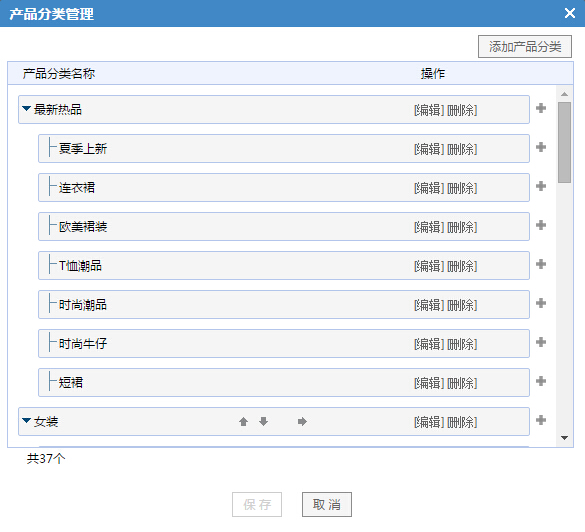Edit the T恤潮品 category
585x532 pixels.
pyautogui.click(x=429, y=266)
